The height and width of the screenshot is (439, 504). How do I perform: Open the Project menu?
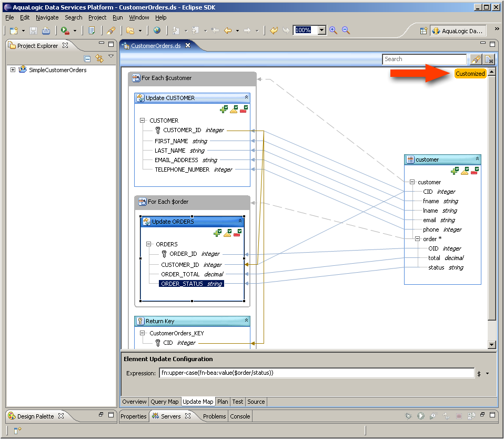coord(97,17)
